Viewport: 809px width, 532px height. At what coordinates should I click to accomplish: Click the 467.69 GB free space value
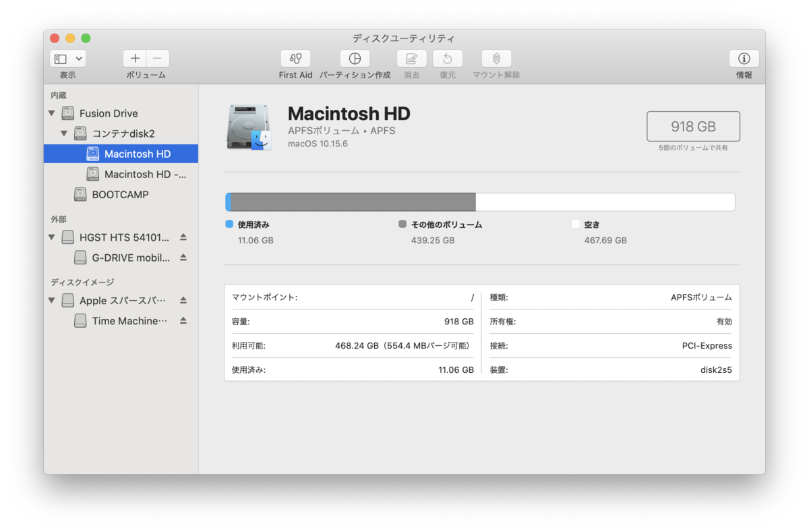pos(605,240)
